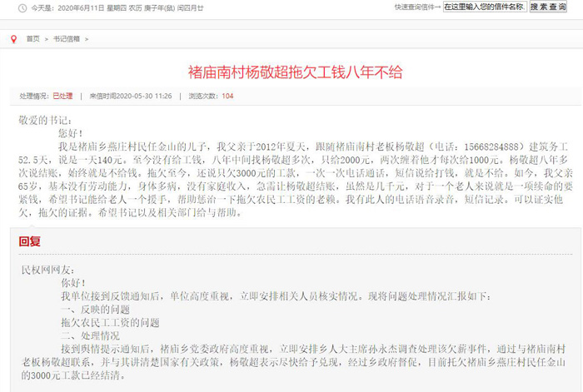Click the phone number 15668284888 in the letter
The width and height of the screenshot is (583, 392).
pyautogui.click(x=491, y=146)
